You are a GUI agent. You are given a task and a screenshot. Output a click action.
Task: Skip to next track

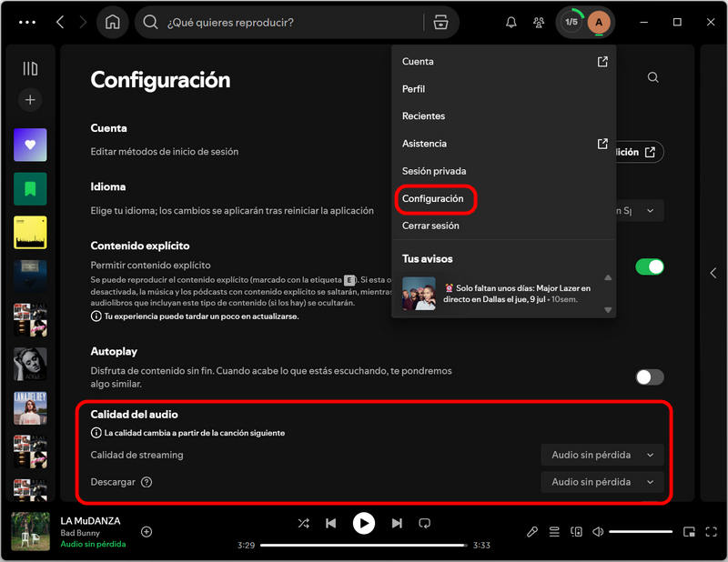coord(397,524)
